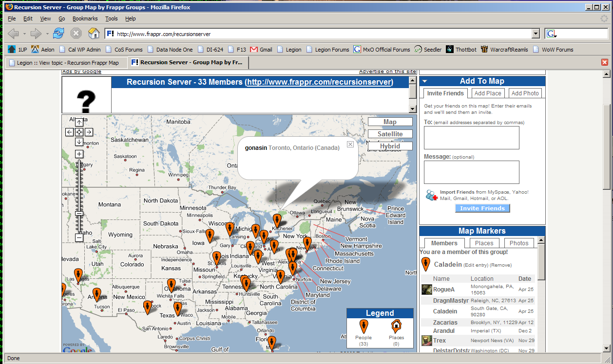
Task: Zoom in the map with plus button
Action: [79, 154]
